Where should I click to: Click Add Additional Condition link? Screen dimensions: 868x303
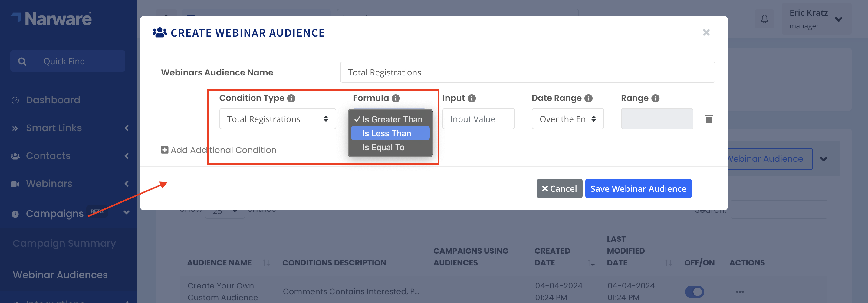[219, 150]
